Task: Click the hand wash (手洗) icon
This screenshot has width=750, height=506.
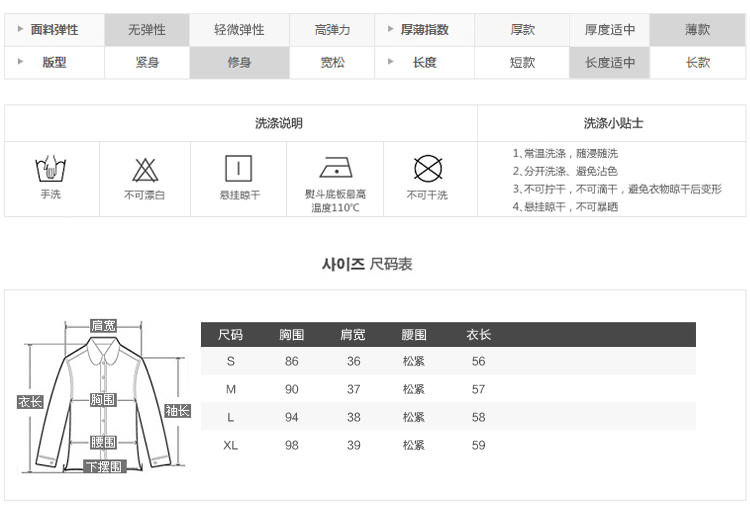Action: click(x=50, y=168)
